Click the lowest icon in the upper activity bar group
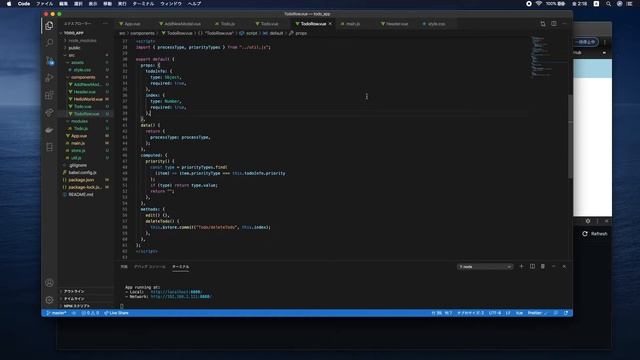Screen dimensions: 640x360 (49, 147)
